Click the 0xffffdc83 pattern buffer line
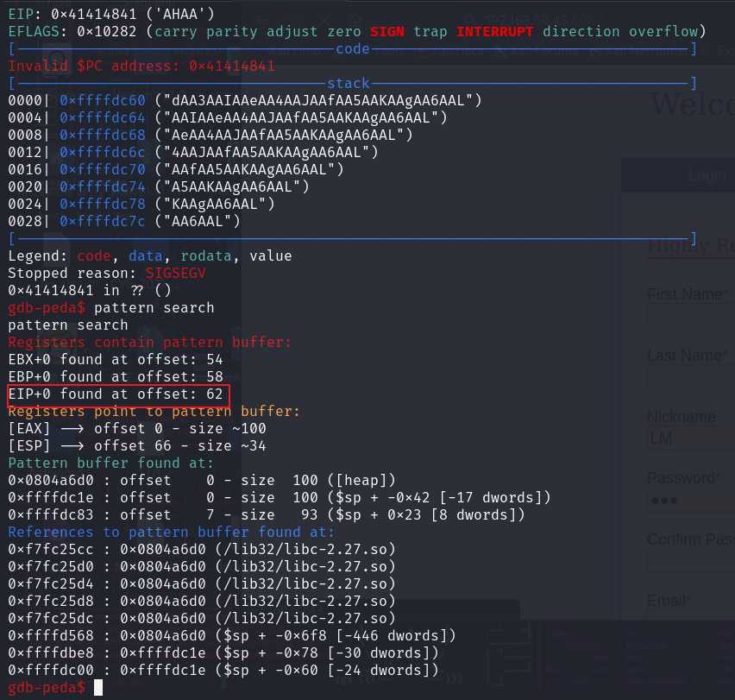Image resolution: width=735 pixels, height=700 pixels. click(267, 514)
